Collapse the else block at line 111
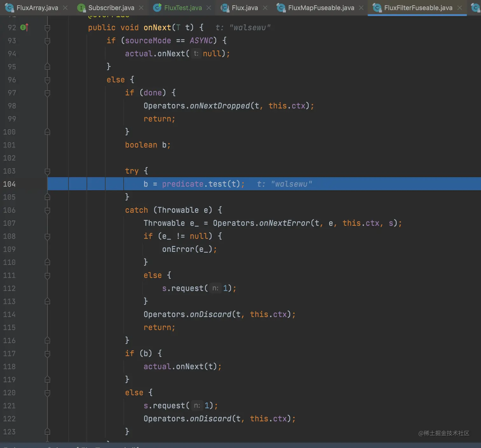The image size is (481, 448). 47,276
